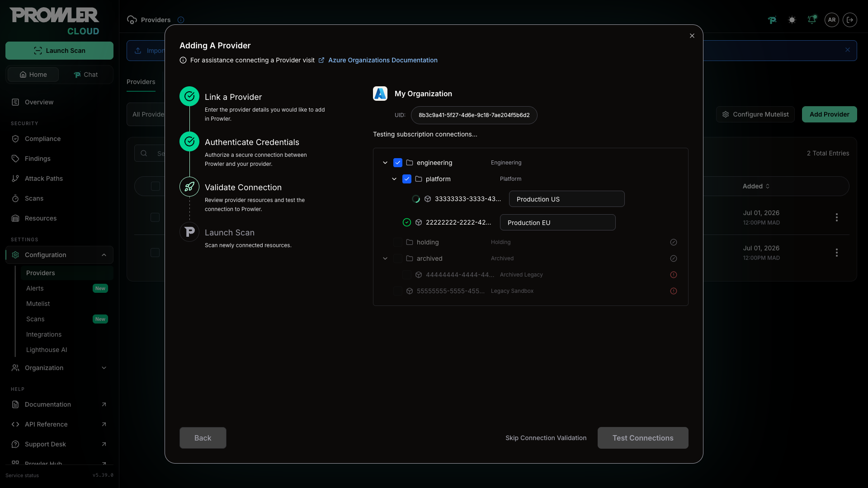Image resolution: width=868 pixels, height=488 pixels.
Task: Click the blocked status icon on archived row
Action: [x=674, y=258]
